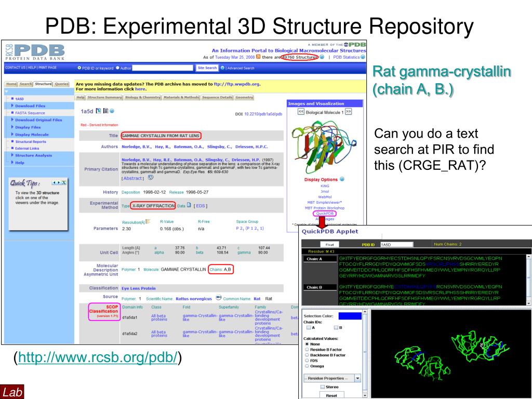Expand Help item in sidebar
This screenshot has height=399, width=532.
(x=19, y=163)
